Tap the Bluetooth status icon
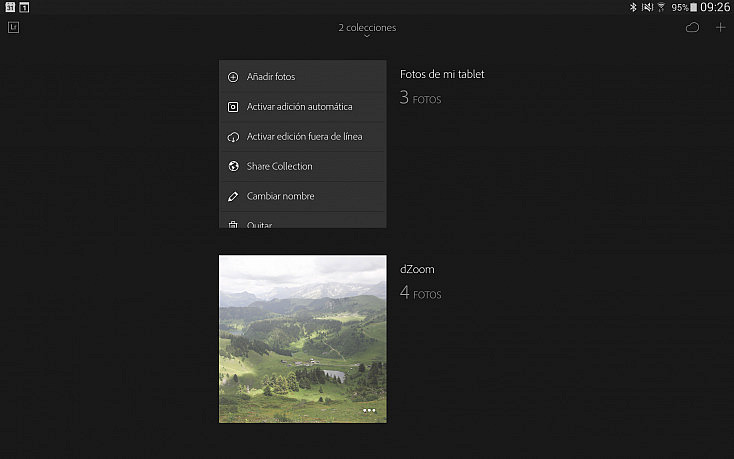The image size is (734, 459). tap(633, 7)
